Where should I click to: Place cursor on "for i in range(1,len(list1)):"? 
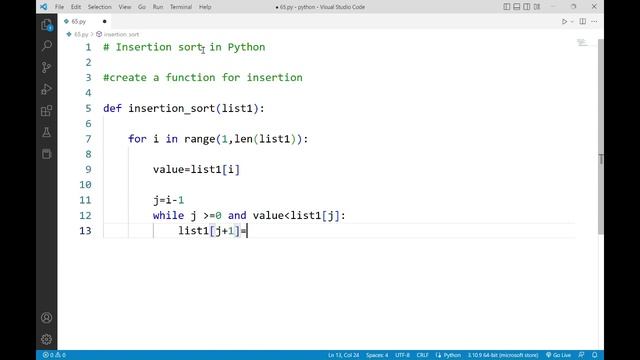[218, 139]
